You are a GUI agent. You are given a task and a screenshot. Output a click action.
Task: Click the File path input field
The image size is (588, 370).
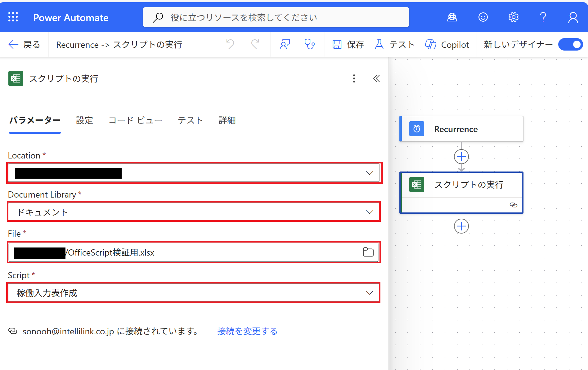[194, 252]
